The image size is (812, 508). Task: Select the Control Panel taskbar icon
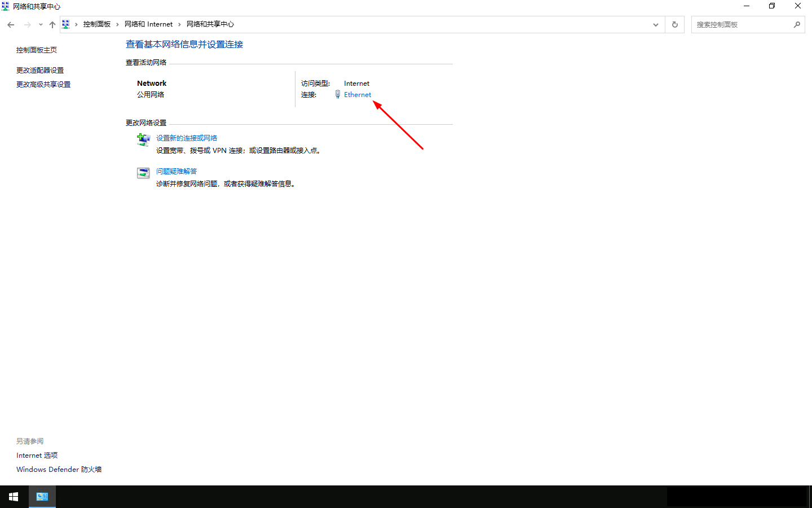pos(42,497)
